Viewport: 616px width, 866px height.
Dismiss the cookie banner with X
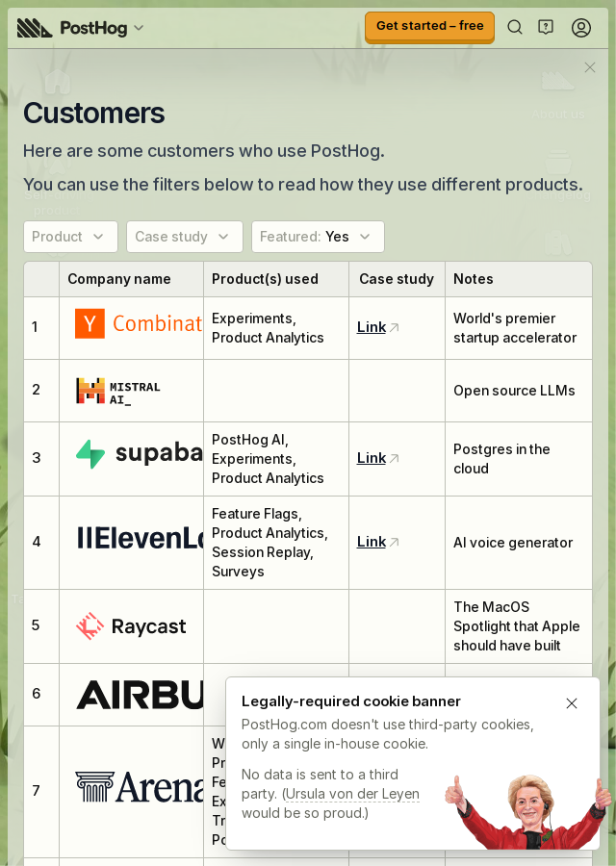572,703
